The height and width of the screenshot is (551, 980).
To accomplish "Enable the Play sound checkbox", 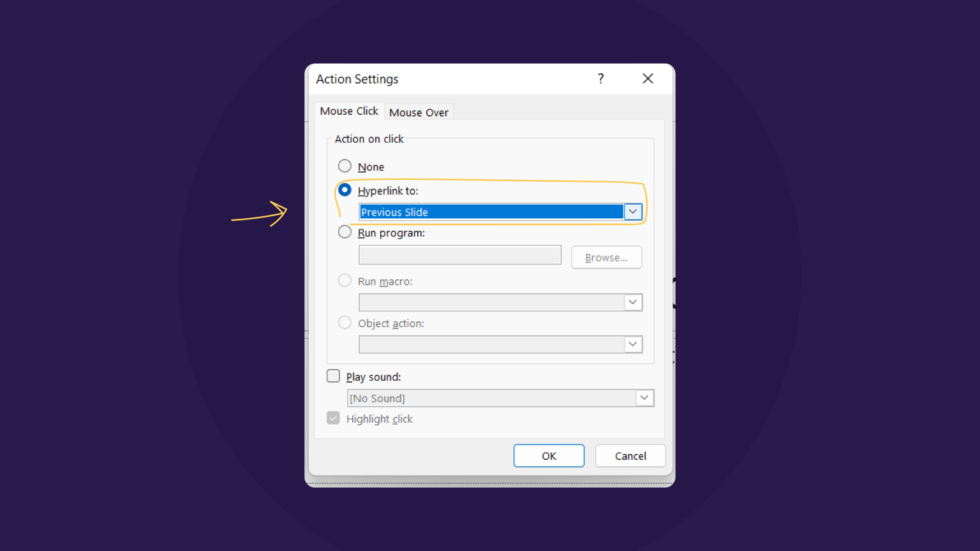I will click(333, 376).
